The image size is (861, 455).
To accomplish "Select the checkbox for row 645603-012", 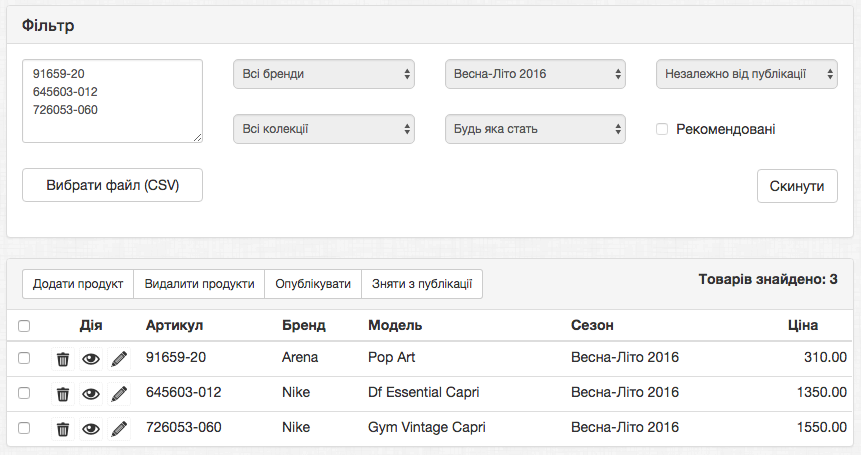I will point(24,393).
